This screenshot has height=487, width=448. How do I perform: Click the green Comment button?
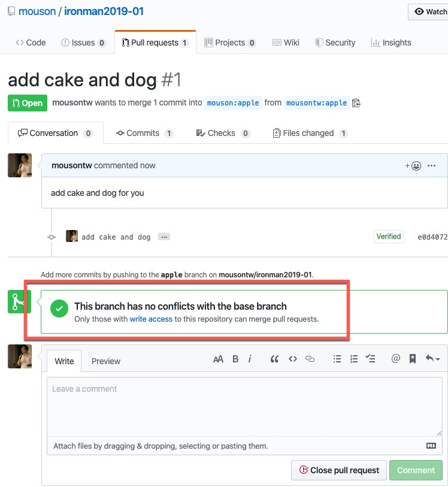(x=416, y=470)
